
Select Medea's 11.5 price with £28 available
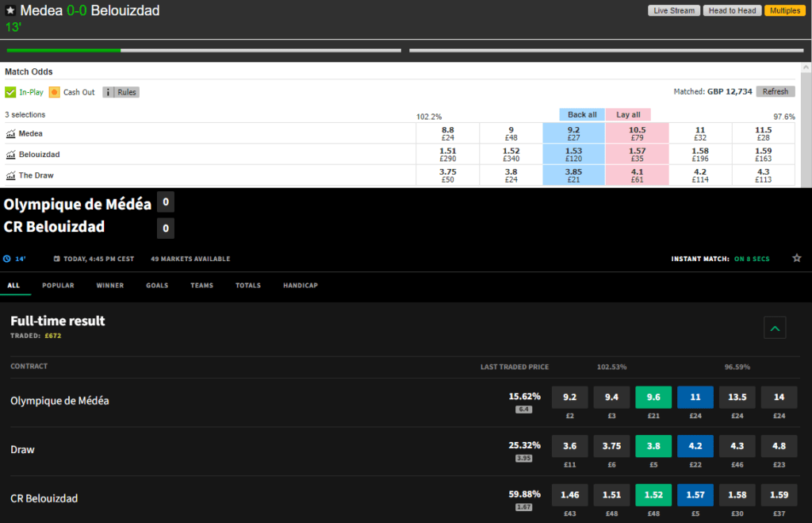click(764, 133)
